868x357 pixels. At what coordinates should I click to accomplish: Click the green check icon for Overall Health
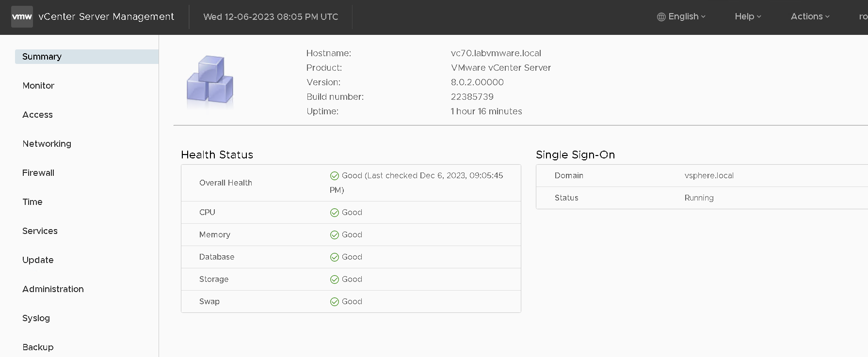tap(334, 176)
